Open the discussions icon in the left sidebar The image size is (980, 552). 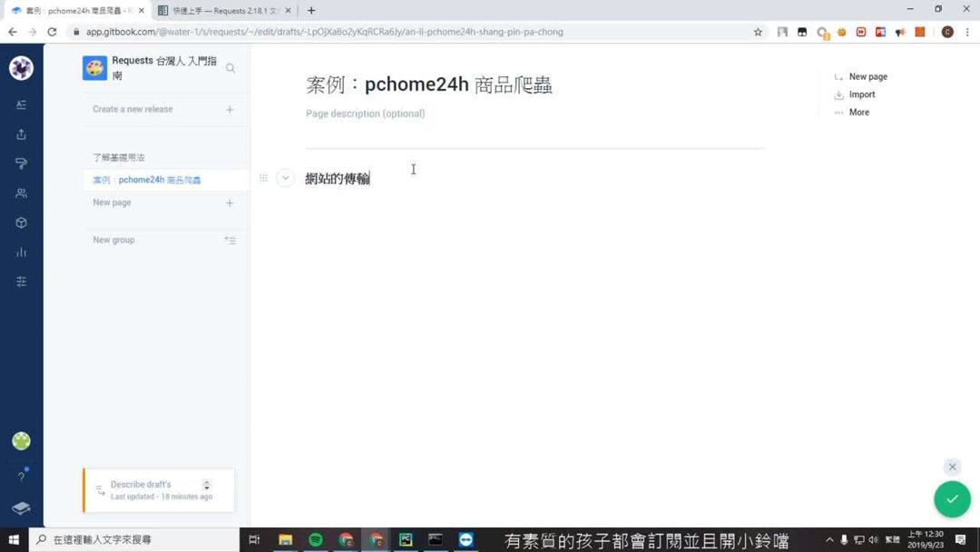pyautogui.click(x=21, y=163)
